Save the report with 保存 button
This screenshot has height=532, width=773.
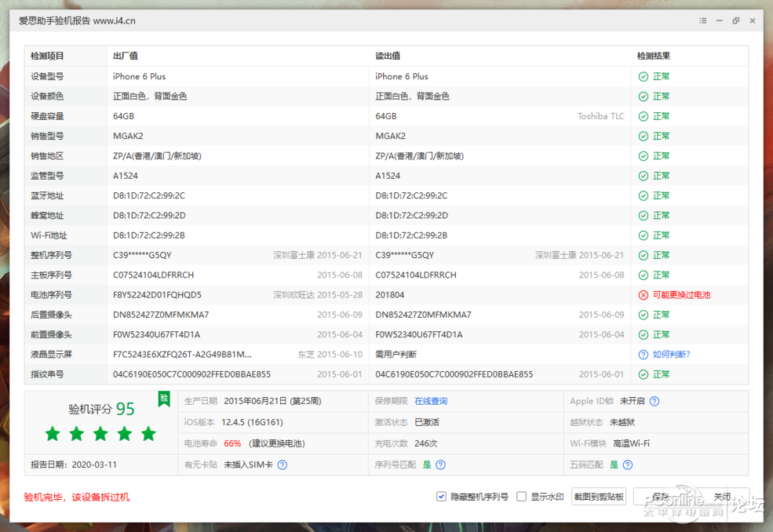click(661, 497)
